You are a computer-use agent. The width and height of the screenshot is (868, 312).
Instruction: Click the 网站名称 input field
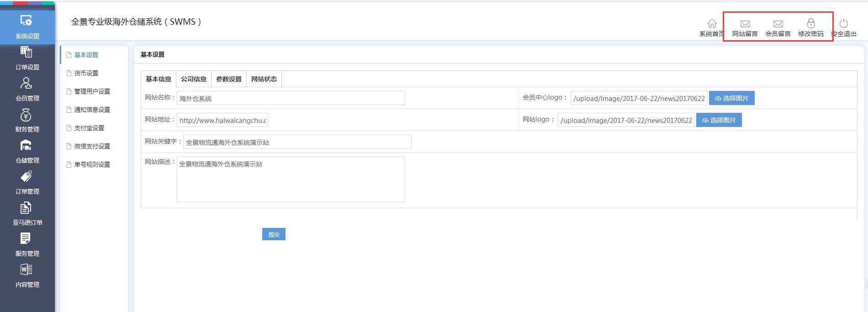tap(291, 98)
